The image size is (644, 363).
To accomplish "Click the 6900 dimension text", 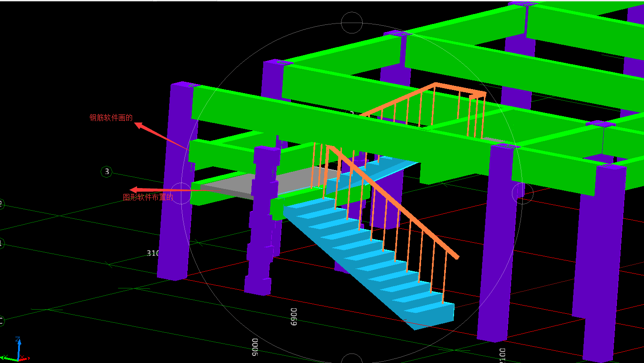I will pos(294,316).
